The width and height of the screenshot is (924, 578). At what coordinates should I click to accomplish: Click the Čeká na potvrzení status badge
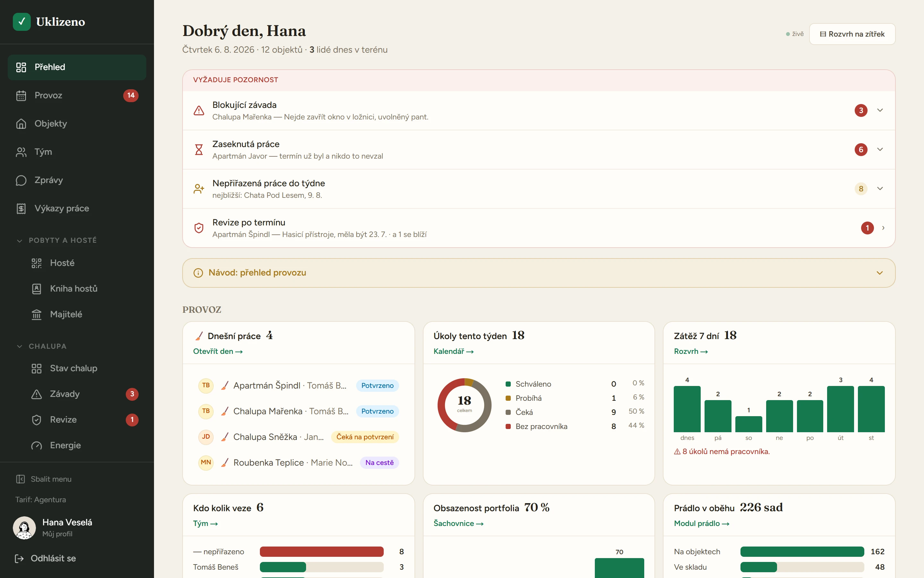[365, 437]
